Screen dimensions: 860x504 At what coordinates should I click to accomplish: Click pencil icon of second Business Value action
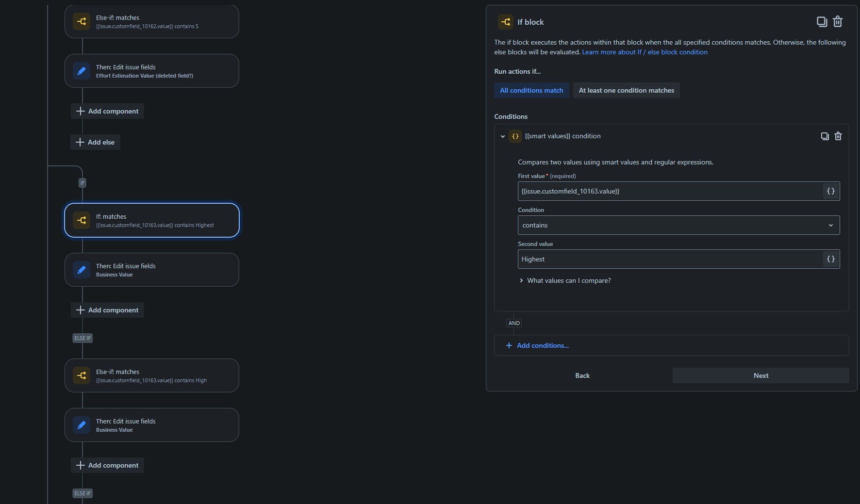[82, 425]
